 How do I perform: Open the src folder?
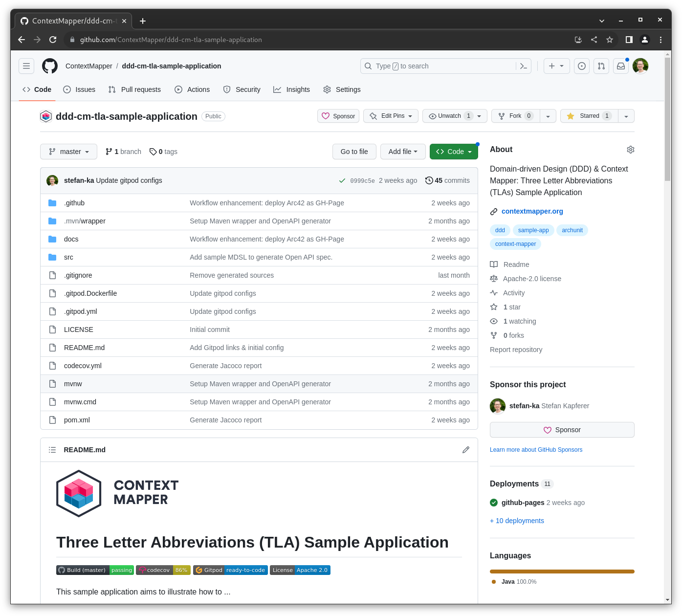68,257
